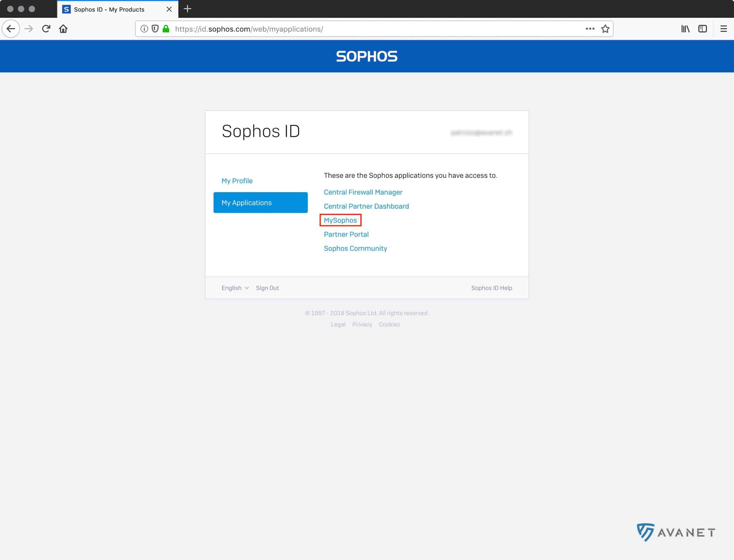The image size is (734, 560).
Task: Click the macOS minimize window button
Action: (21, 9)
